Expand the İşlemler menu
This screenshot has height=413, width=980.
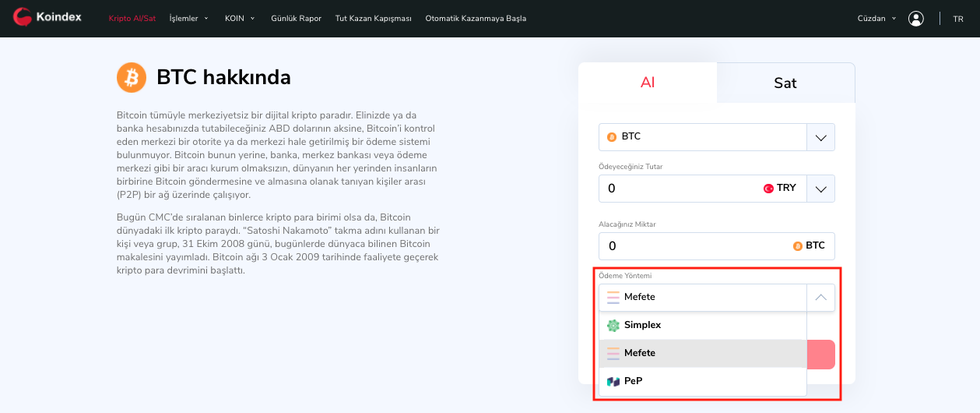pyautogui.click(x=188, y=19)
